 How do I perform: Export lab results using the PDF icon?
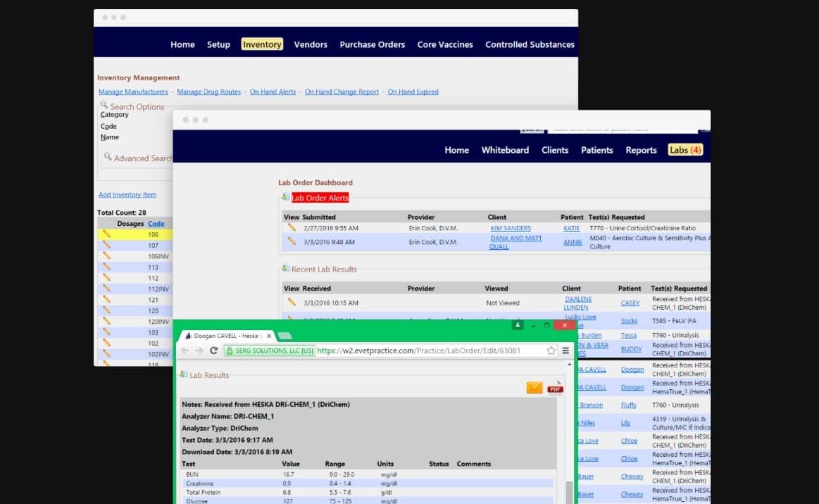pyautogui.click(x=554, y=387)
